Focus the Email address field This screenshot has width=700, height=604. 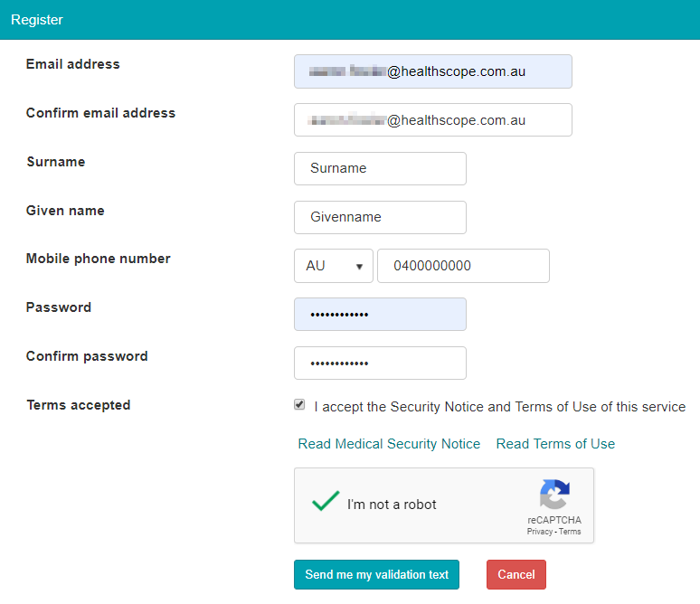pos(432,71)
